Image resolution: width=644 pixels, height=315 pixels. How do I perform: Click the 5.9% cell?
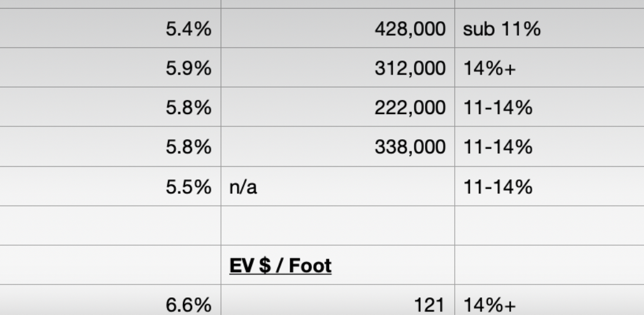click(x=110, y=68)
